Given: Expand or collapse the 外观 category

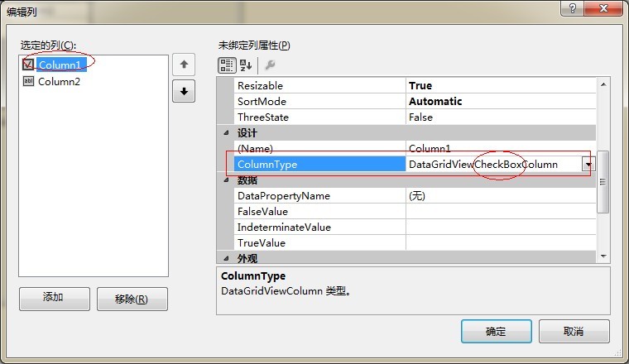Looking at the screenshot, I should coord(226,259).
